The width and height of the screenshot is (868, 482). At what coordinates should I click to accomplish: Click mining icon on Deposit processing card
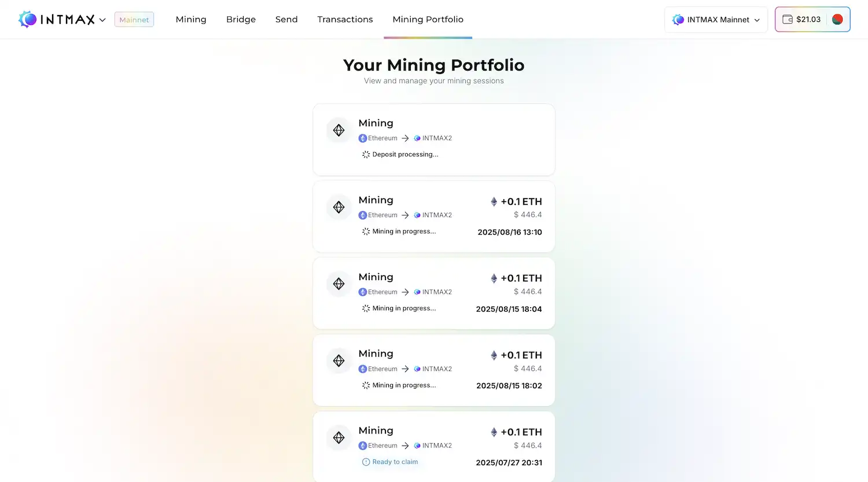click(339, 130)
